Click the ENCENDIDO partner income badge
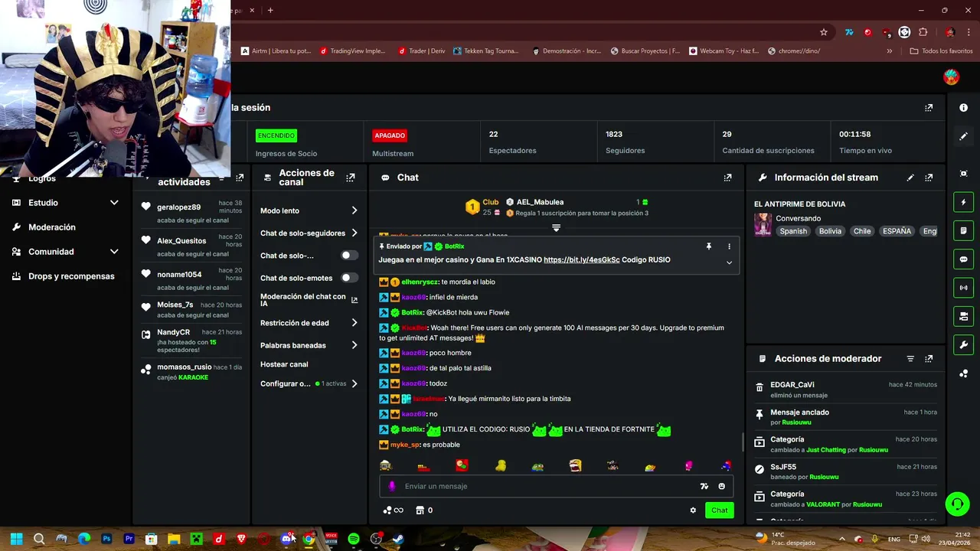This screenshot has width=980, height=551. (x=276, y=135)
